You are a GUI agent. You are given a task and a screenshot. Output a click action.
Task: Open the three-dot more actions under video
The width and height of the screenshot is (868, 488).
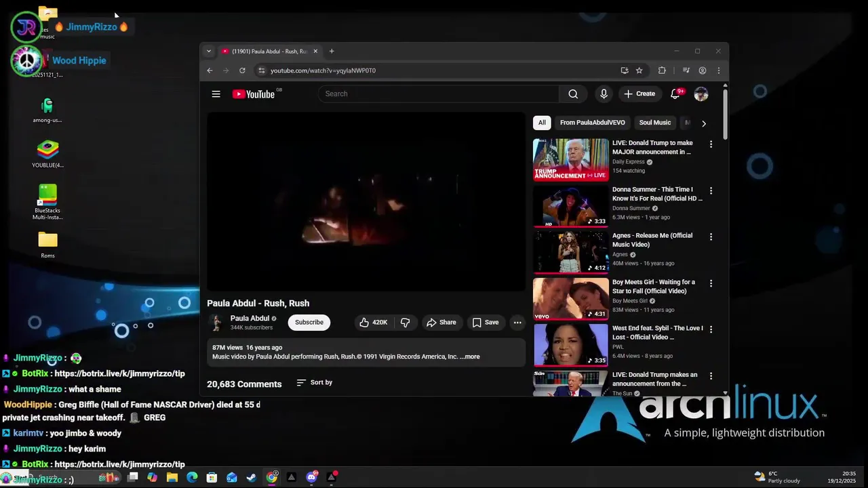pyautogui.click(x=517, y=323)
